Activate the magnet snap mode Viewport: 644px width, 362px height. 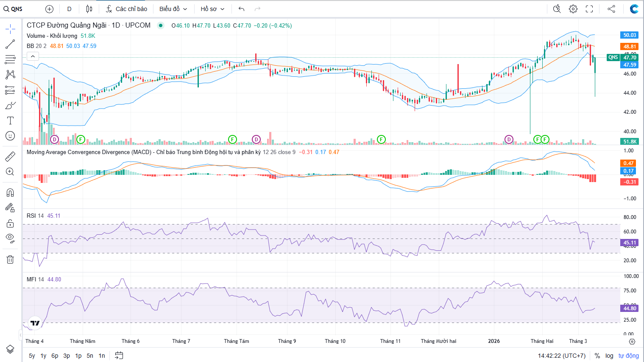point(10,193)
